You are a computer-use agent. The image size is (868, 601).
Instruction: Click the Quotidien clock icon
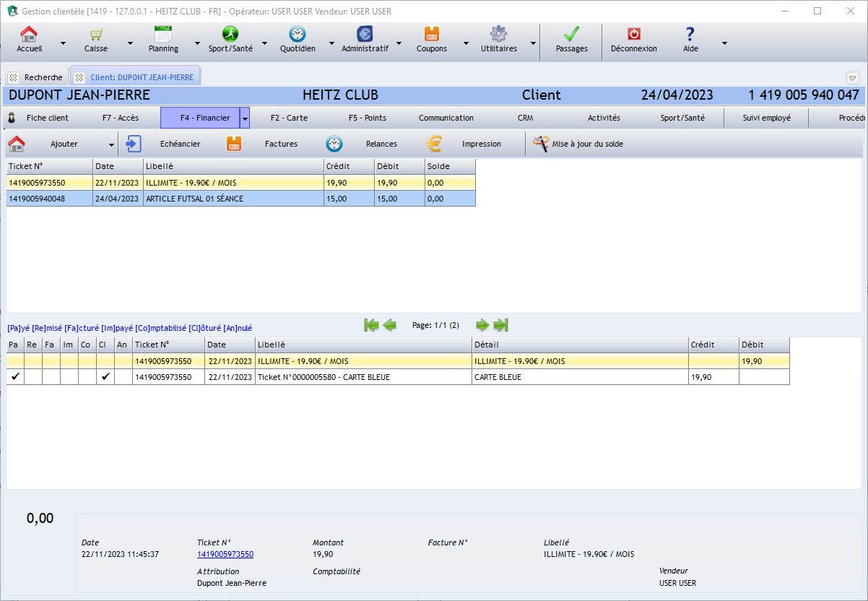point(297,35)
